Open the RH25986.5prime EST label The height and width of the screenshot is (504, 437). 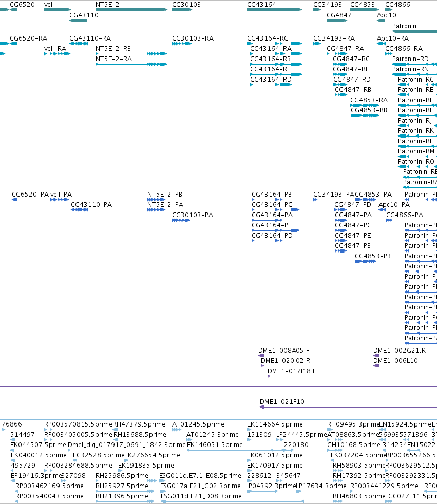click(x=122, y=476)
